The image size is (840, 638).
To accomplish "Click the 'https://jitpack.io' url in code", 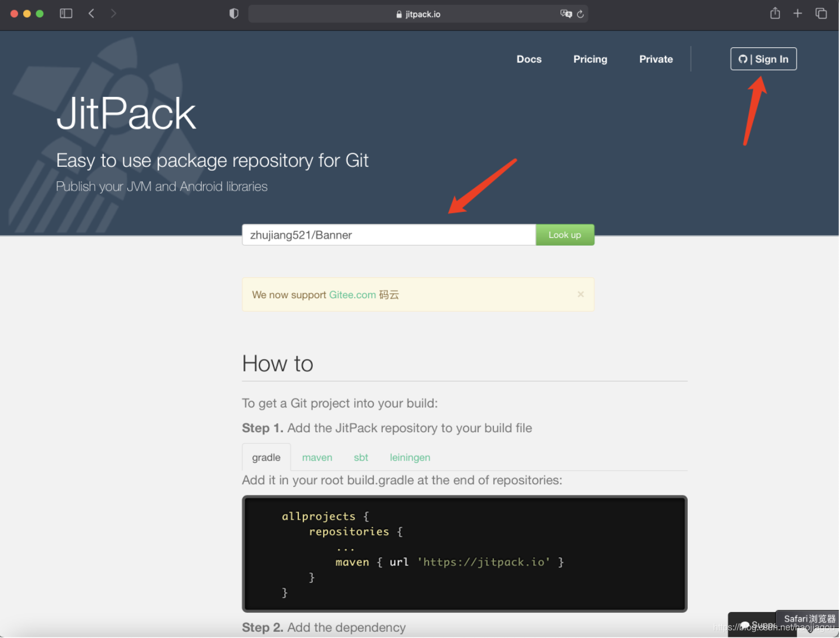I will [x=484, y=562].
